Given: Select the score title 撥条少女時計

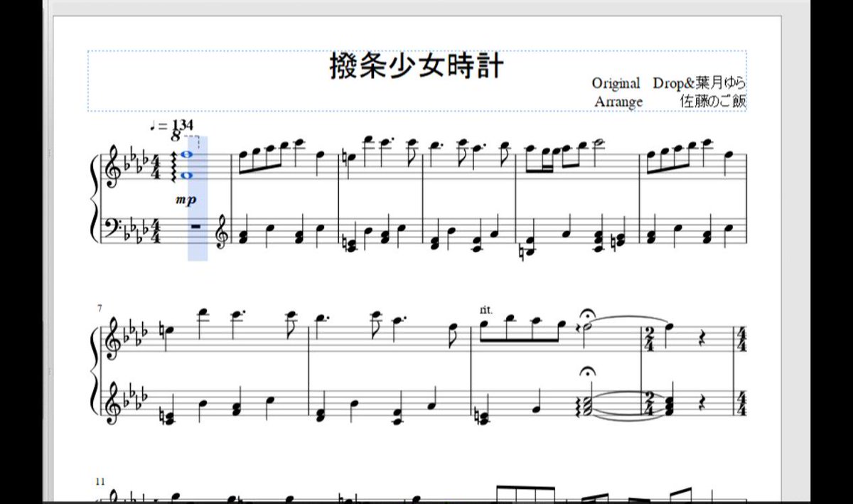Looking at the screenshot, I should tap(417, 67).
